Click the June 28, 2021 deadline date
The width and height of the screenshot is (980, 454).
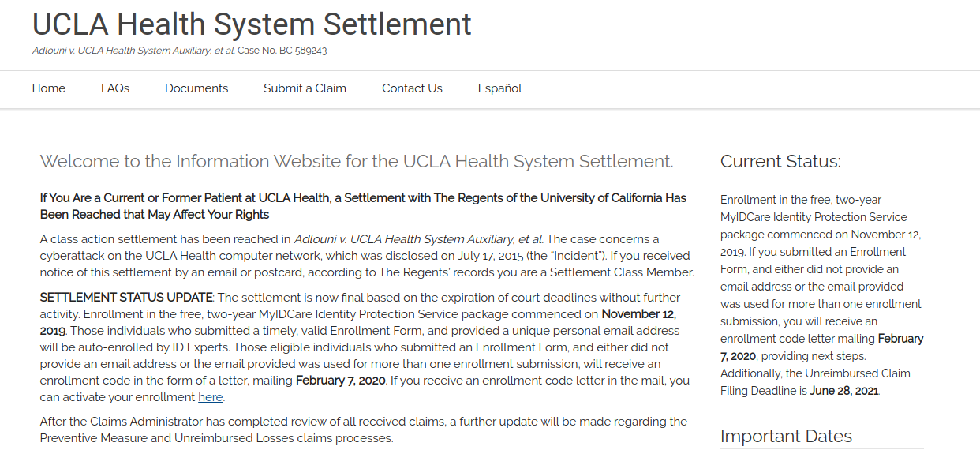click(x=843, y=391)
